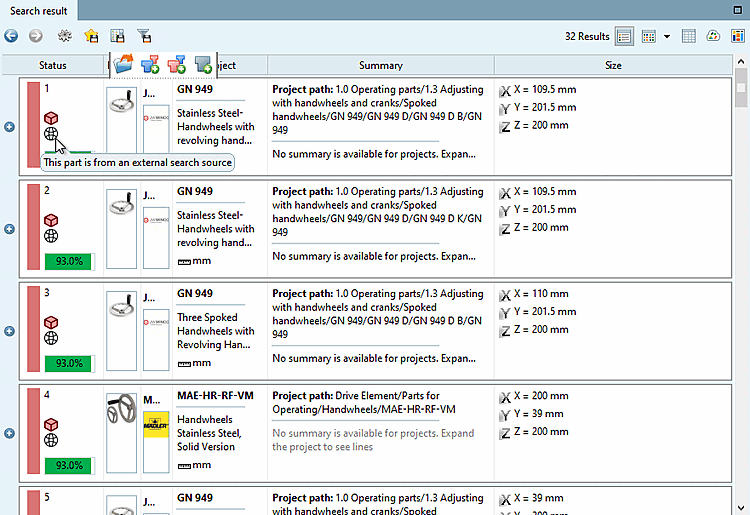Sort by the Size column header
This screenshot has width=750, height=515.
click(612, 65)
